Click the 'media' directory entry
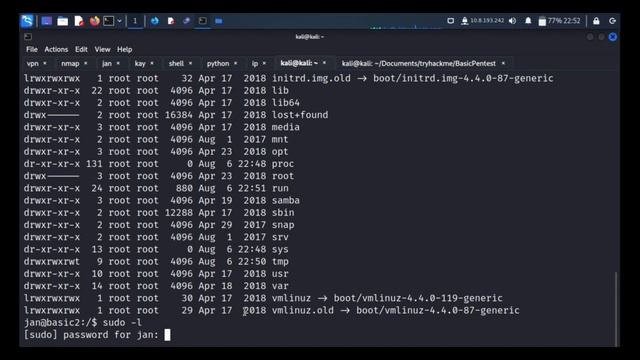 286,127
